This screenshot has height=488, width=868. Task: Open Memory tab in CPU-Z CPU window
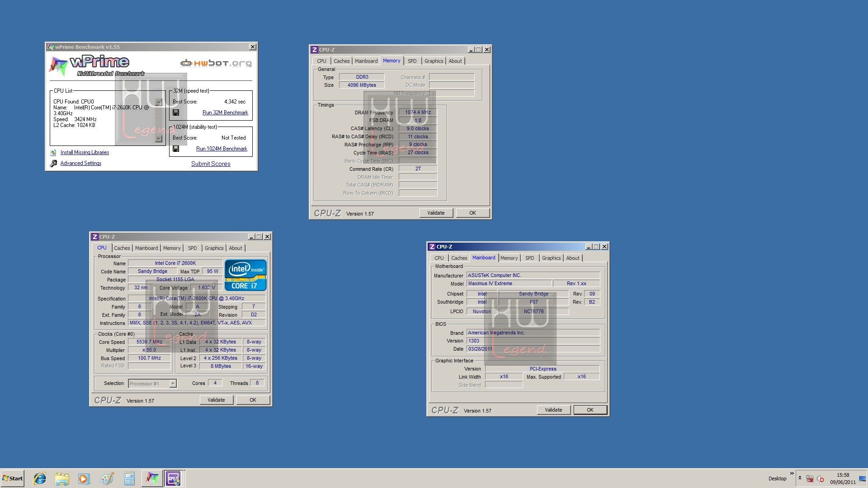tap(172, 248)
